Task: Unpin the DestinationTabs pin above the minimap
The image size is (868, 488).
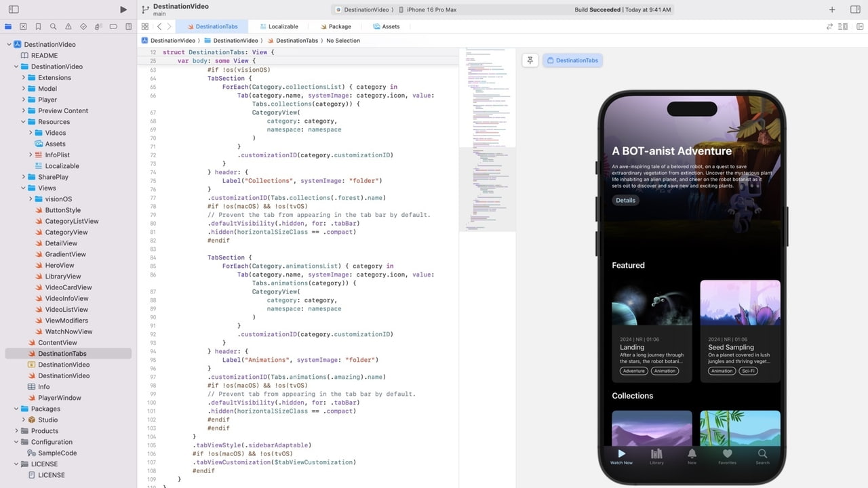Action: (x=530, y=60)
